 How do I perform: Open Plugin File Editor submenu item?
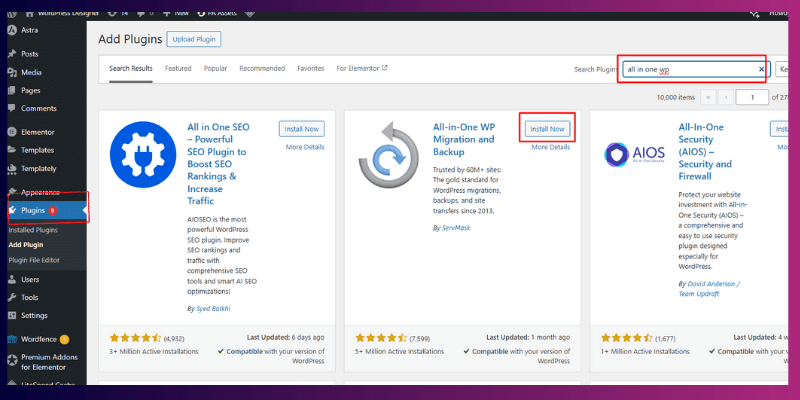coord(34,260)
